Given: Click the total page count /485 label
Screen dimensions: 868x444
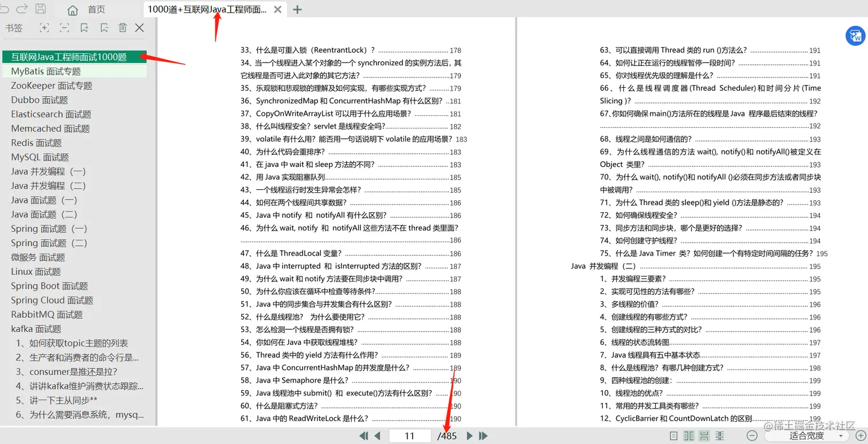Looking at the screenshot, I should click(x=447, y=436).
